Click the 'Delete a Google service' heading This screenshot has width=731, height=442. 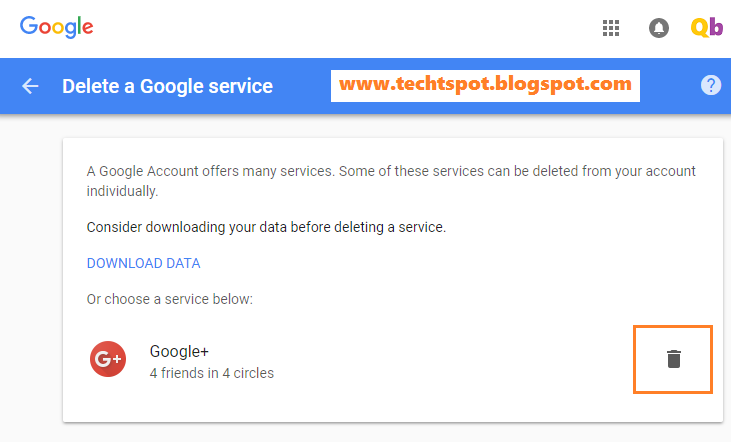[167, 86]
